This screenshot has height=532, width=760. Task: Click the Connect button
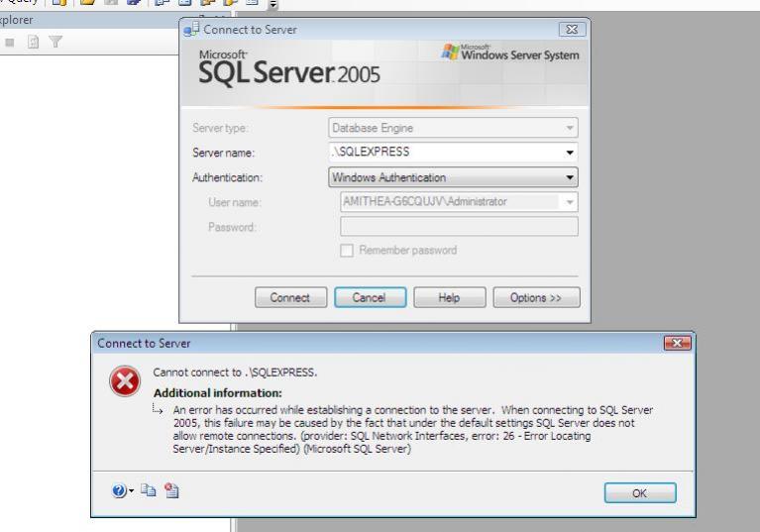(x=290, y=297)
